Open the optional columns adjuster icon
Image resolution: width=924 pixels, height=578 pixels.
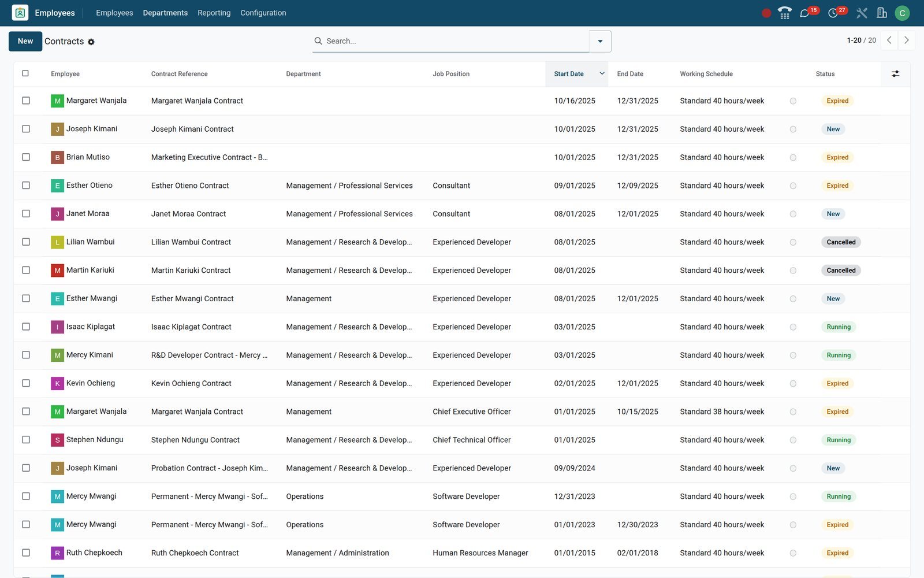pyautogui.click(x=895, y=74)
